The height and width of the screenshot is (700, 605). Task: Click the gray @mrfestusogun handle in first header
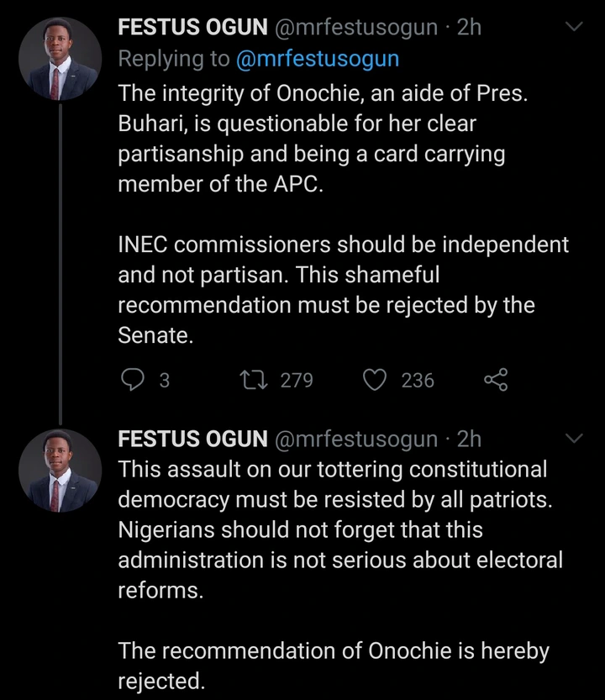356,28
